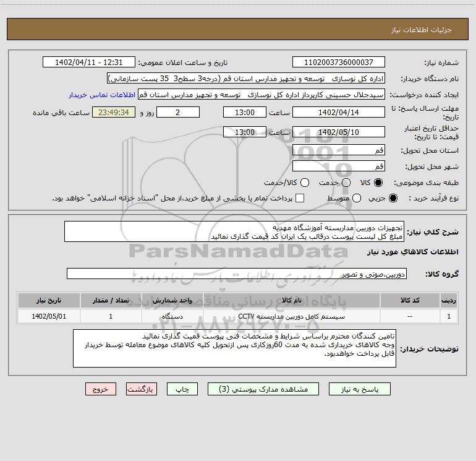This screenshot has width=476, height=461.
Task: Click the گروه کالا field دوربین،صوتی و تصویر
Action: click(237, 274)
